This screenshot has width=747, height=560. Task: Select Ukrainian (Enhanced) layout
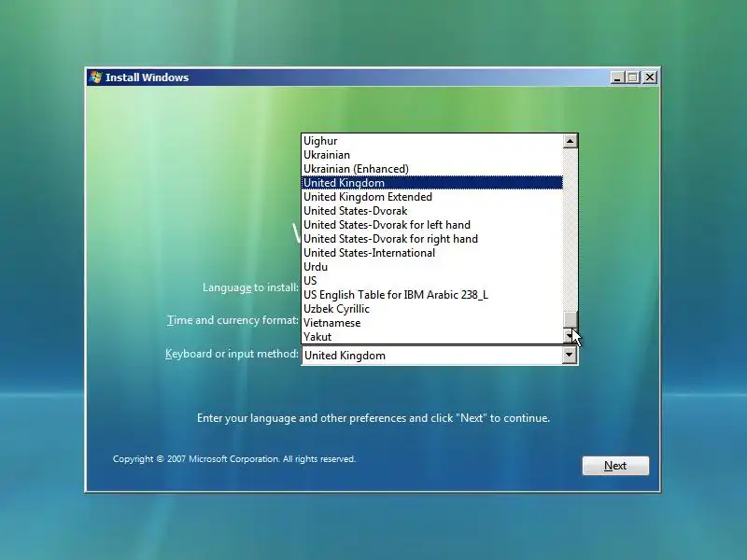(432, 169)
